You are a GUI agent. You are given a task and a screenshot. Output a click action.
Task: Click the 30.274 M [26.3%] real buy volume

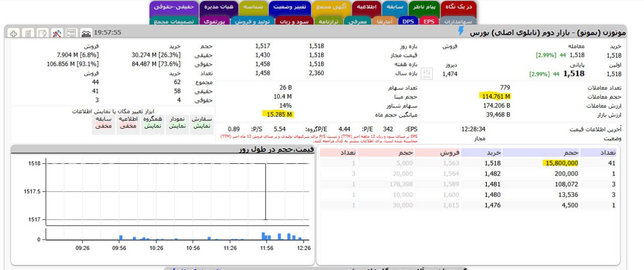tap(156, 55)
